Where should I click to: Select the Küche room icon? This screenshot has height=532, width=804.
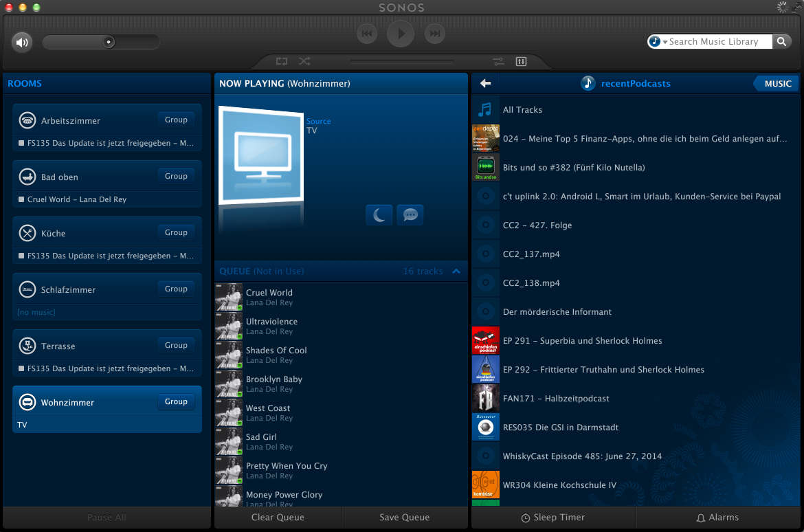click(x=27, y=233)
